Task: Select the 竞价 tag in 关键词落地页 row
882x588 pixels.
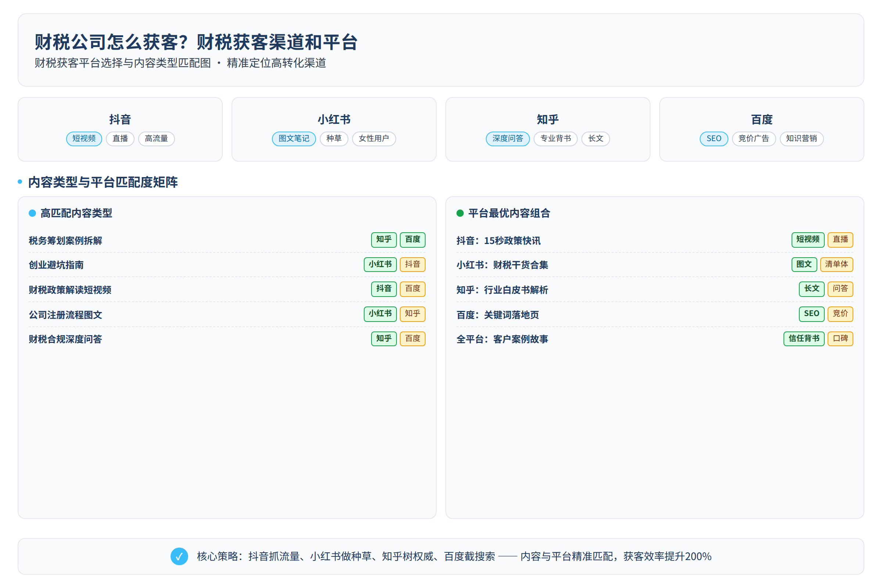Action: [840, 314]
